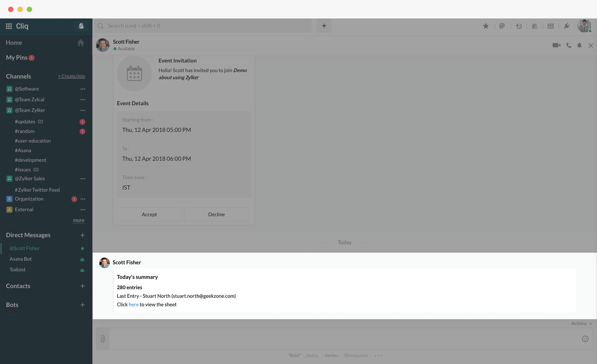Show more channels via the more link

click(79, 220)
